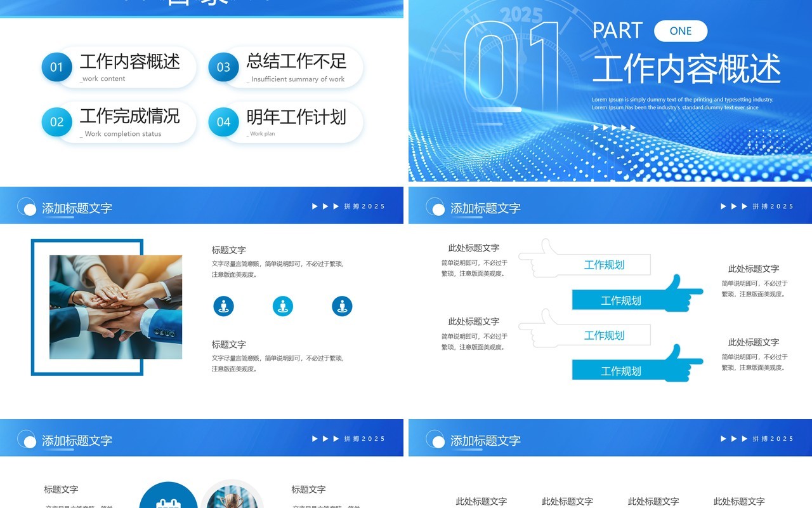
Task: Click the white ONE pill badge
Action: click(x=681, y=31)
